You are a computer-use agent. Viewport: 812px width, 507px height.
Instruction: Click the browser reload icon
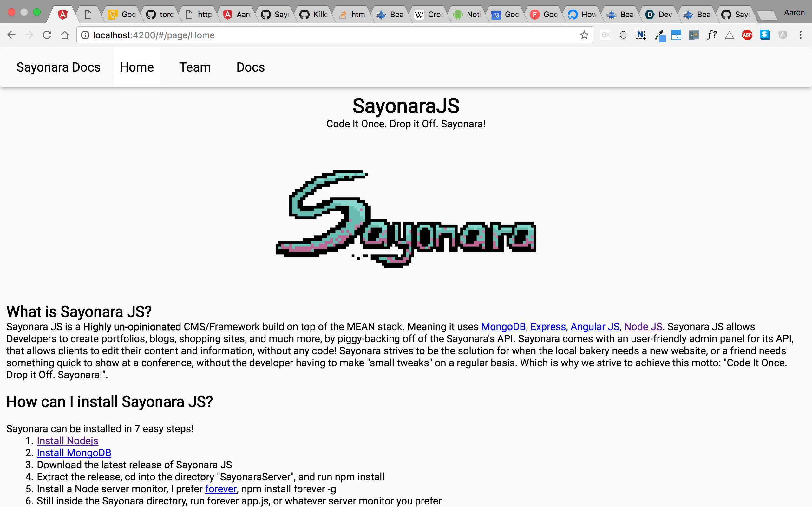point(47,35)
